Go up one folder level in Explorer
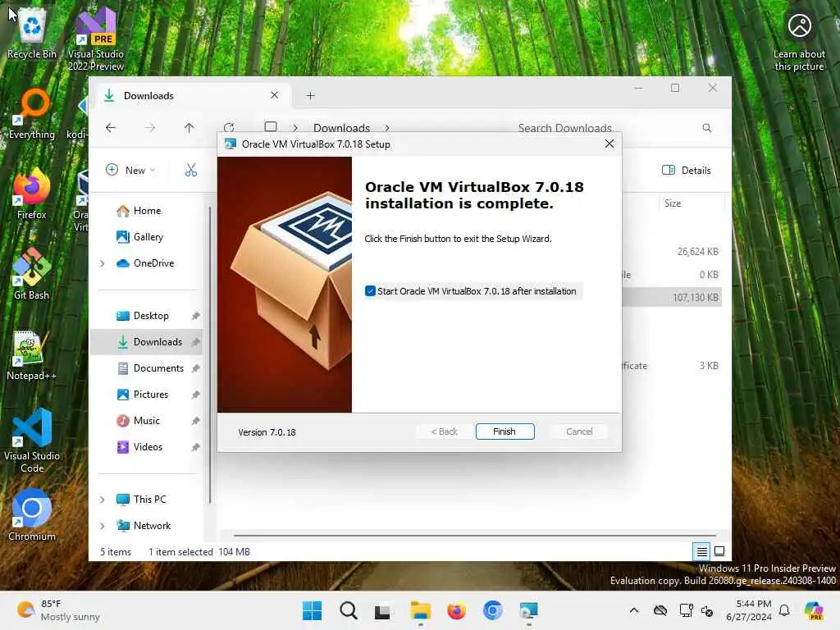 pos(189,127)
